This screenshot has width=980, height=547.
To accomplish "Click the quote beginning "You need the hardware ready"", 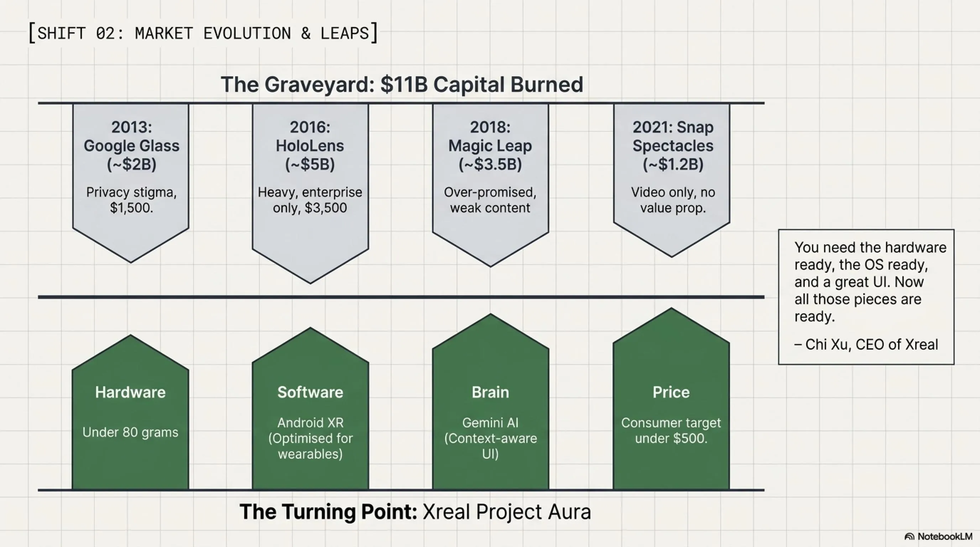I will point(870,282).
